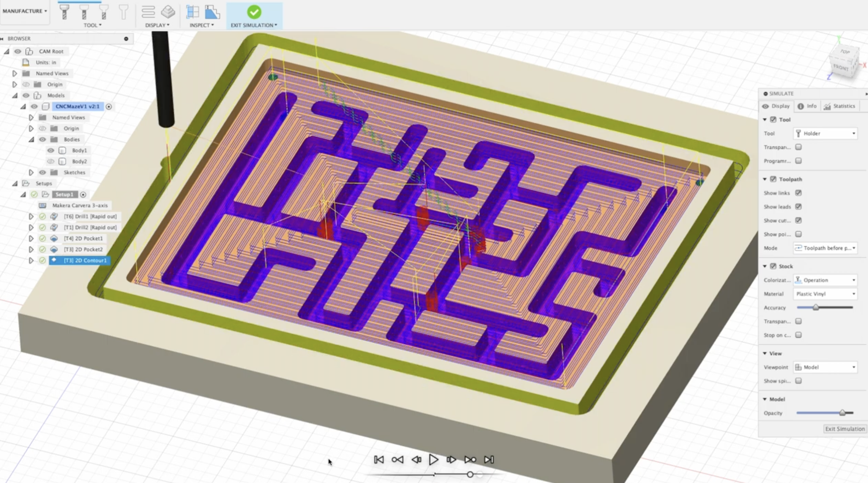
Task: Open the toolpath Mode dropdown
Action: coord(825,248)
